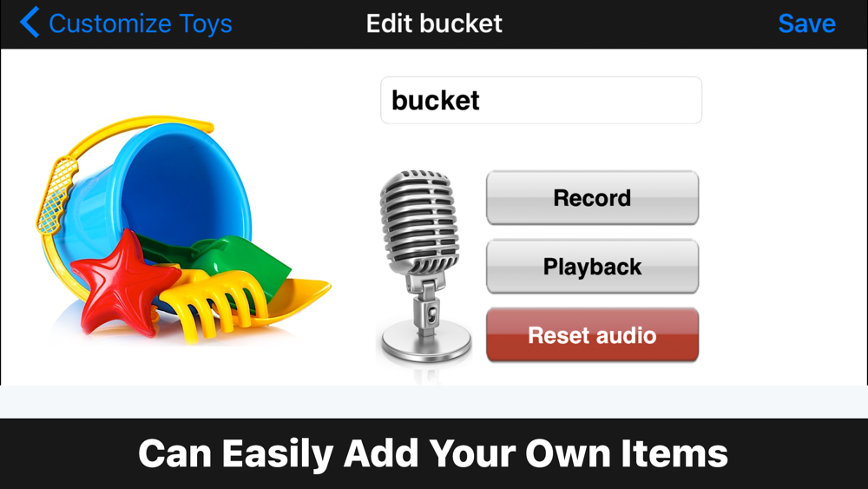Image resolution: width=868 pixels, height=489 pixels.
Task: Click the red starfish toy
Action: pos(124,282)
